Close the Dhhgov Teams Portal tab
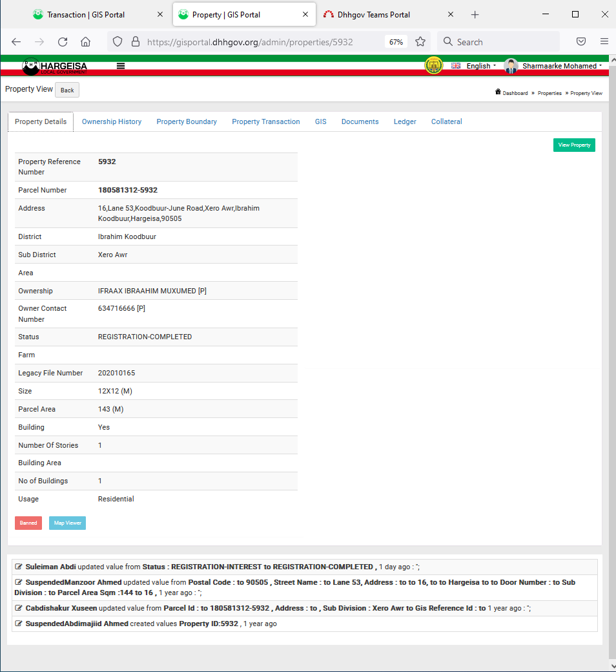The width and height of the screenshot is (616, 672). click(x=450, y=15)
